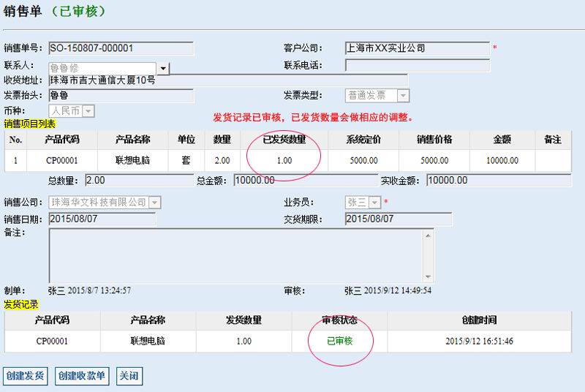Click the 创建时间 column header

tap(480, 320)
